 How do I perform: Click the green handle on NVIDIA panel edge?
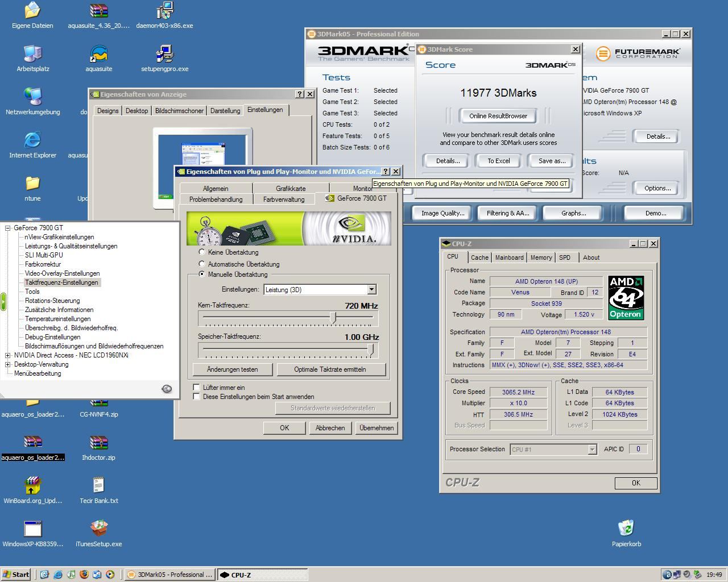click(3, 302)
